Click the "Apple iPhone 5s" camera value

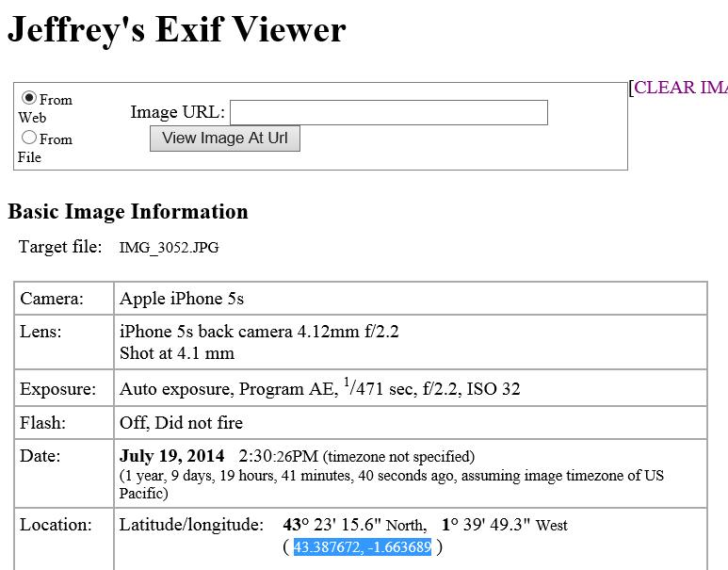(182, 299)
